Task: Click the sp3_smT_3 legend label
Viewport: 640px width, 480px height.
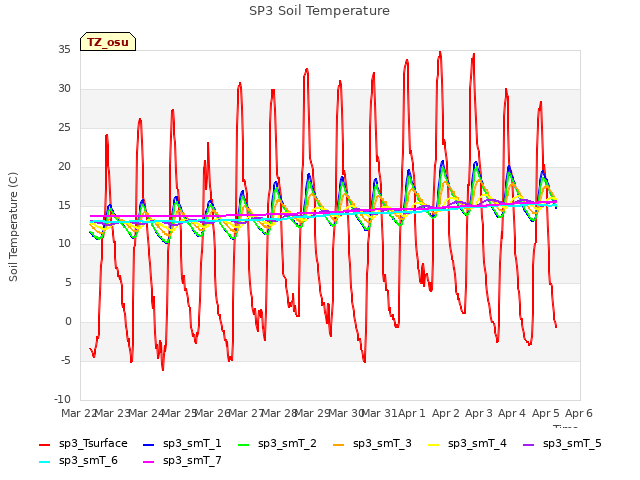Action: pyautogui.click(x=382, y=443)
